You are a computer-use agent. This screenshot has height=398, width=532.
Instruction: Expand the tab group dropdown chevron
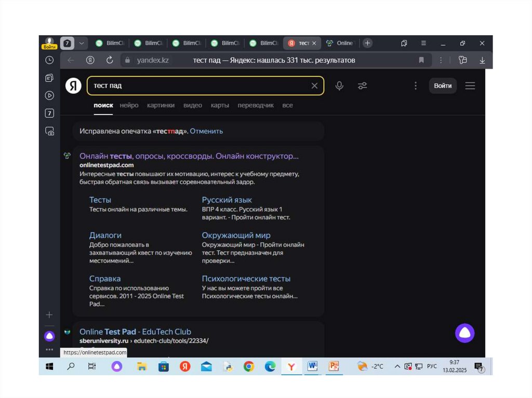(x=82, y=43)
